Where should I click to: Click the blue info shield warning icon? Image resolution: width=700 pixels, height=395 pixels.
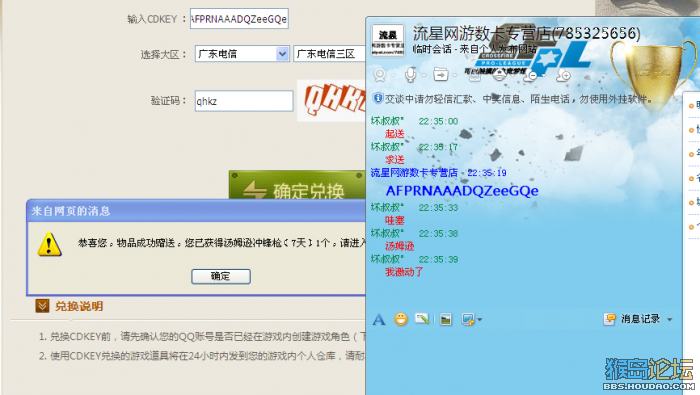(x=378, y=98)
